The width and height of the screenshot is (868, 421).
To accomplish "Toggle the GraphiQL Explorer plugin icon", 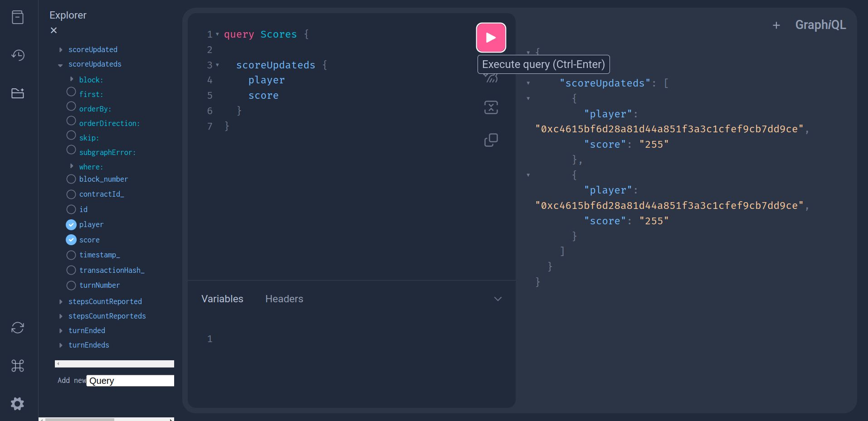I will (18, 93).
